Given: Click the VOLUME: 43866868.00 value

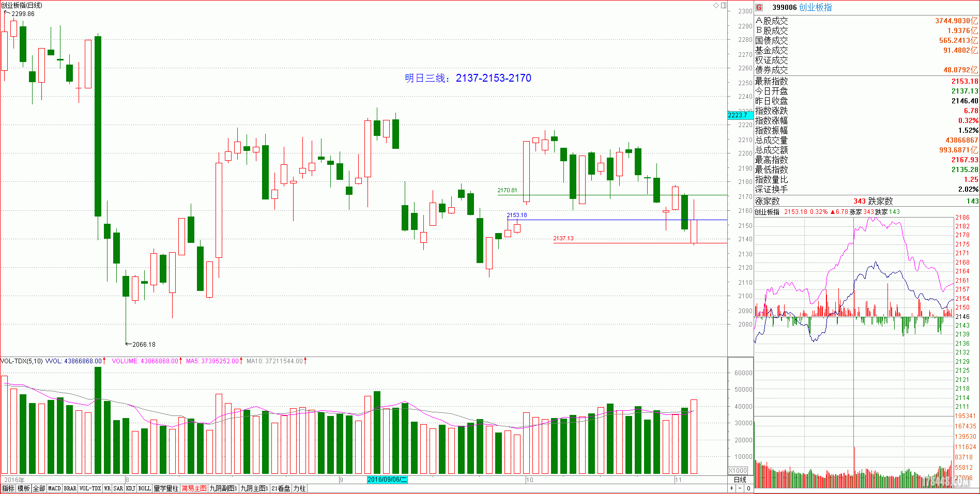Looking at the screenshot, I should [x=145, y=361].
